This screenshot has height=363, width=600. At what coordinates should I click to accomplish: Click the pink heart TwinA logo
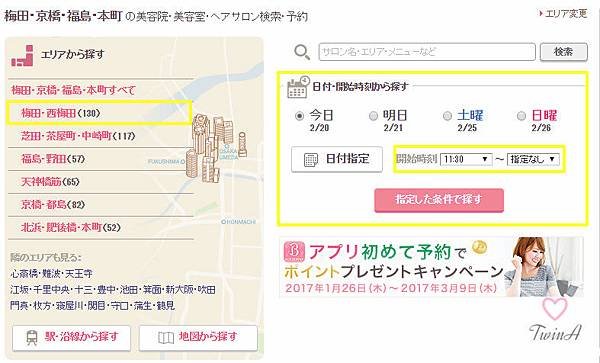[555, 320]
